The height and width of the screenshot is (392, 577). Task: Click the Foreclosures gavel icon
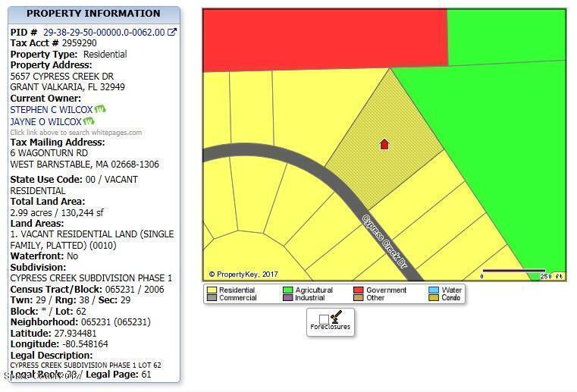click(x=335, y=317)
